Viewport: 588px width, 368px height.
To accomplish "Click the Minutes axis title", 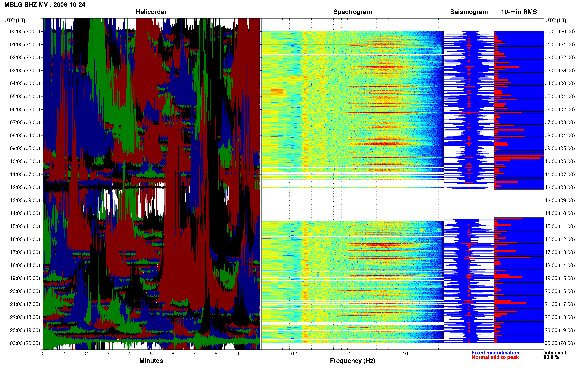I will [x=151, y=361].
